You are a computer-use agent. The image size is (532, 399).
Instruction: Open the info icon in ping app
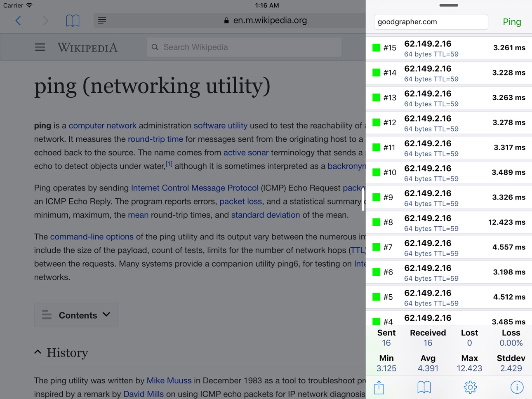pyautogui.click(x=517, y=387)
